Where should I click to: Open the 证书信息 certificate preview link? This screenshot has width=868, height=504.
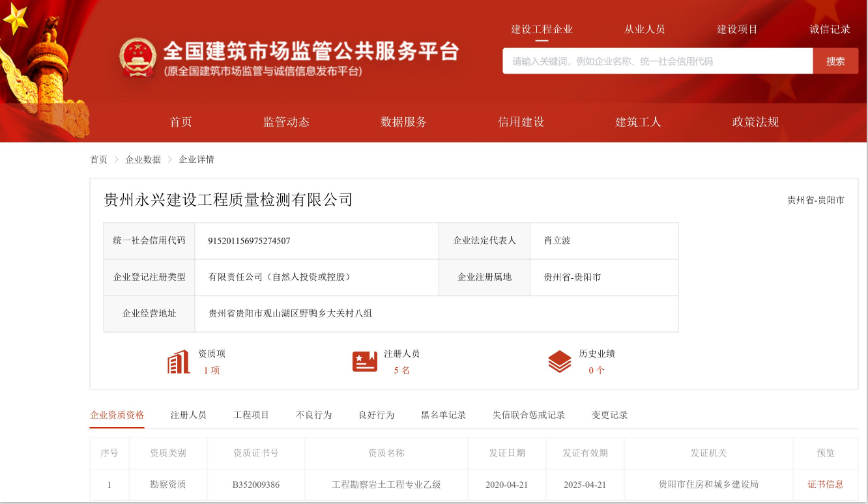pos(825,484)
